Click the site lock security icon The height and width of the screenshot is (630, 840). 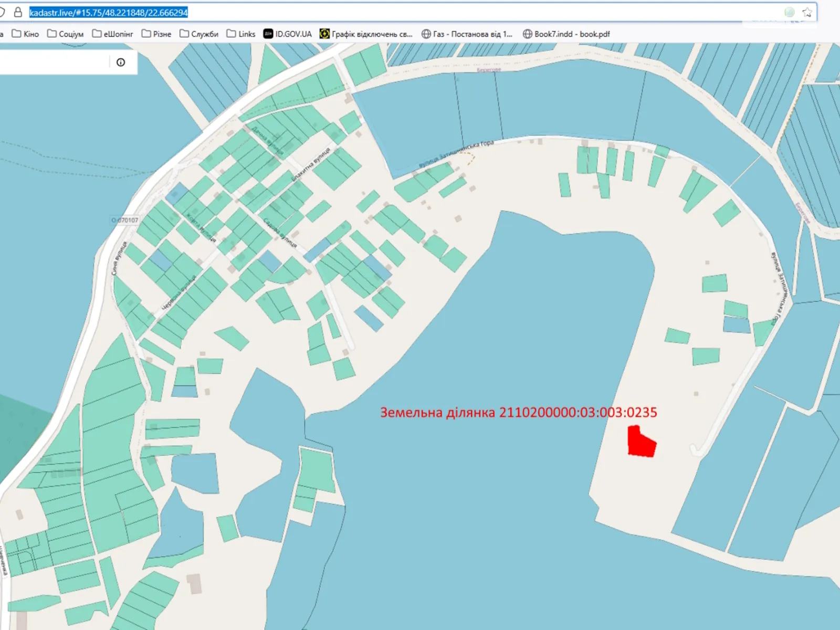pyautogui.click(x=18, y=12)
